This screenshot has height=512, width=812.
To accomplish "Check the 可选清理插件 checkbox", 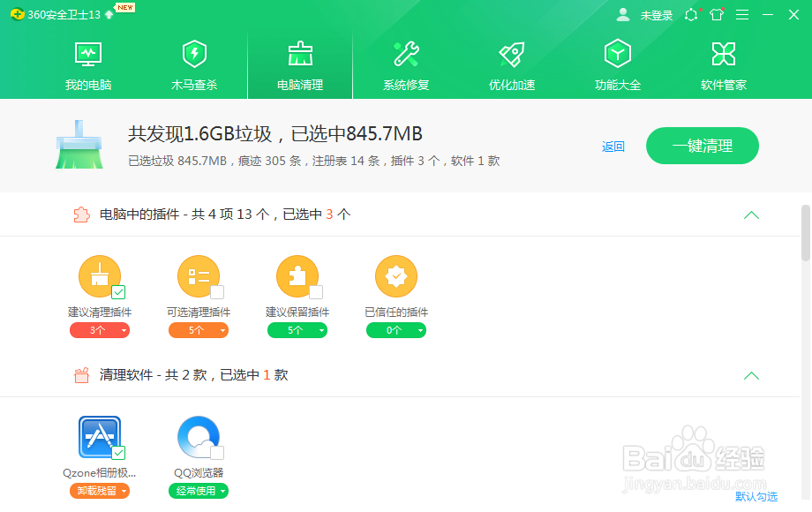I will tap(217, 292).
